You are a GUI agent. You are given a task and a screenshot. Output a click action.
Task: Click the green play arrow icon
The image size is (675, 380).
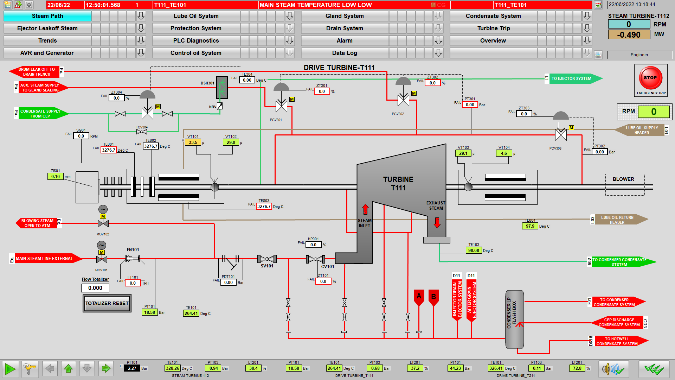(x=10, y=369)
